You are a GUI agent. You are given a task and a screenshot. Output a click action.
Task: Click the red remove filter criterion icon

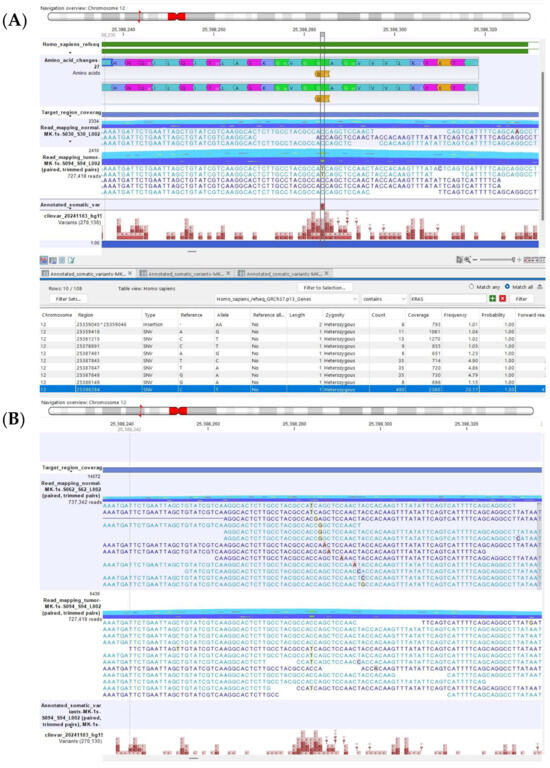[502, 299]
